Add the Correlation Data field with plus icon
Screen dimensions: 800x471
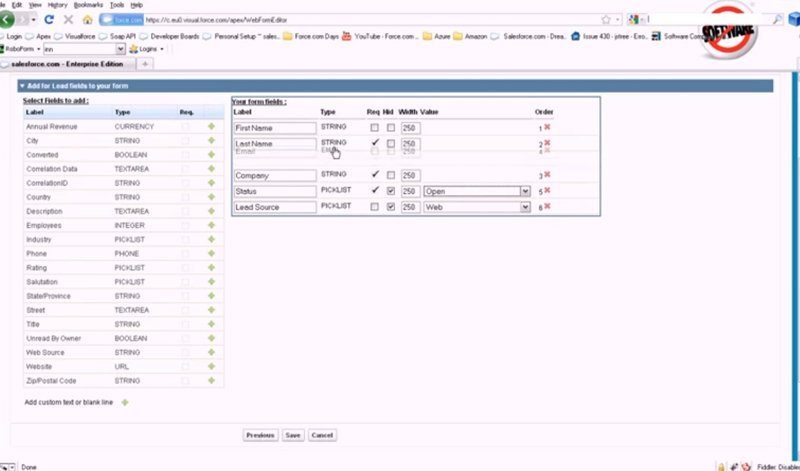(211, 168)
